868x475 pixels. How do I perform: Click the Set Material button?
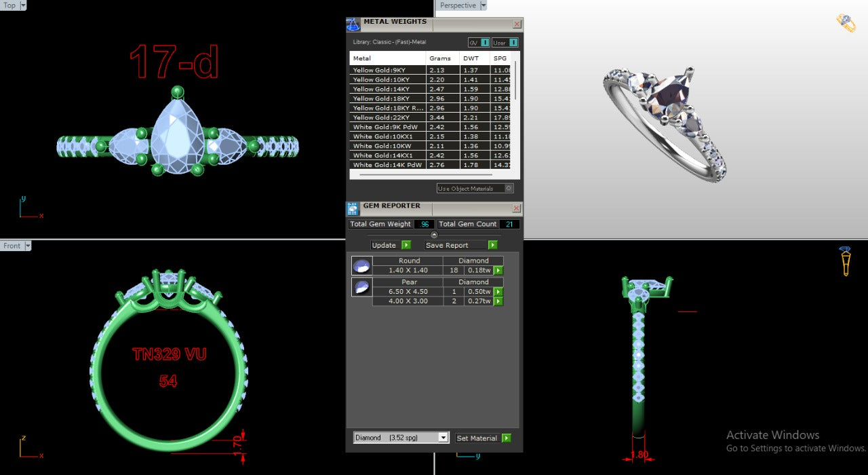(x=478, y=438)
